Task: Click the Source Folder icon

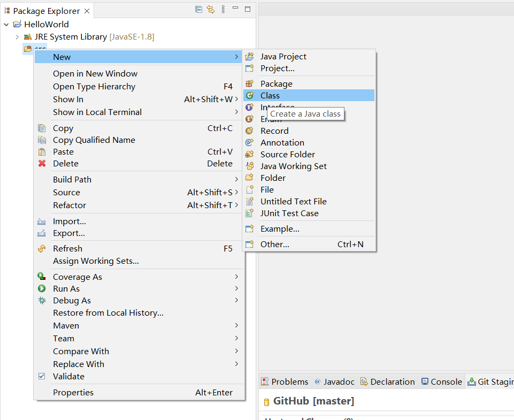Action: point(250,154)
